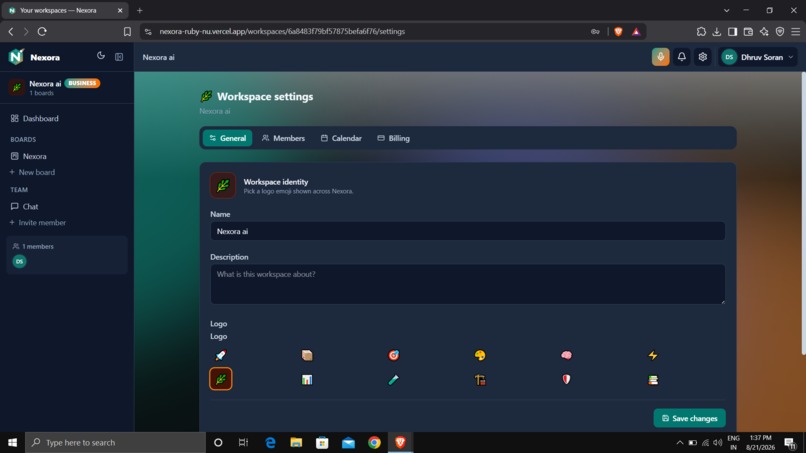Reload the page

click(x=42, y=31)
